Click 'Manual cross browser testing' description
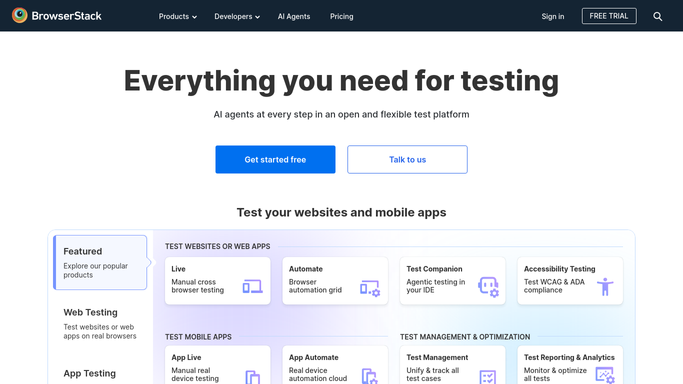The height and width of the screenshot is (384, 683). coord(197,286)
